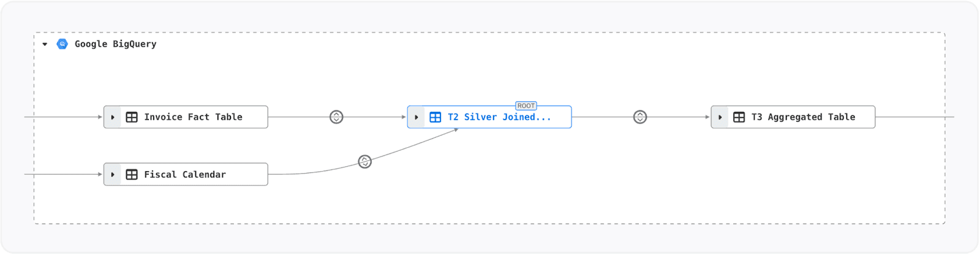980x254 pixels.
Task: Expand the T2 Silver Joined node
Action: [417, 117]
